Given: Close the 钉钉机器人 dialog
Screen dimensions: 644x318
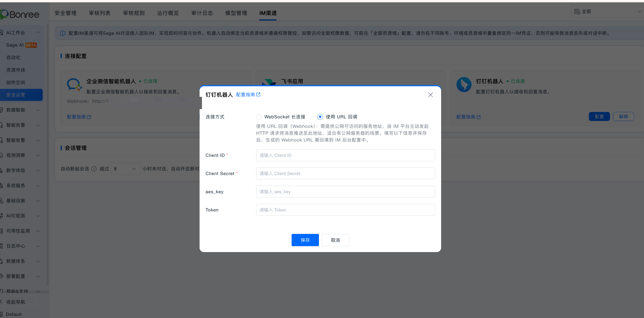Looking at the screenshot, I should click(430, 95).
